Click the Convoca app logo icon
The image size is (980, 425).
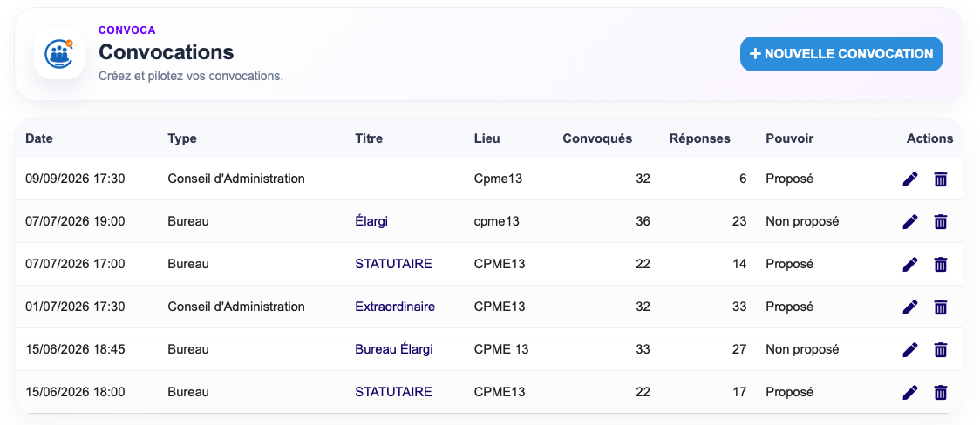[x=59, y=54]
